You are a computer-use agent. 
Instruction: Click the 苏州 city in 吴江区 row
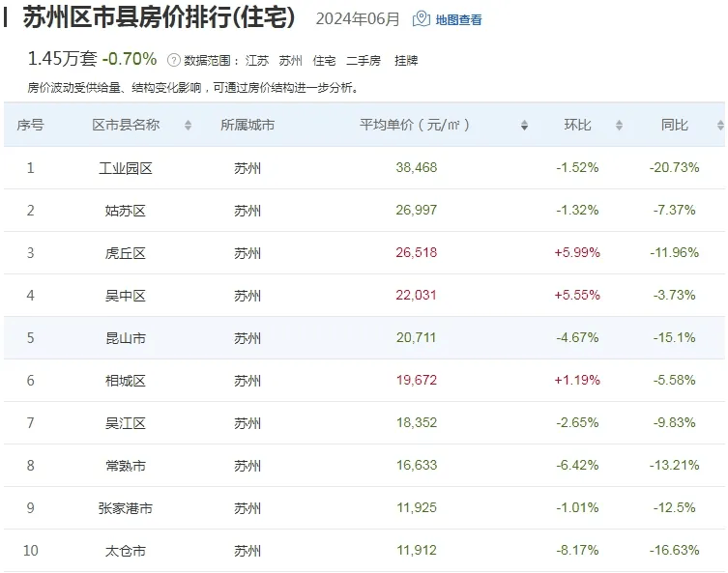tap(248, 423)
